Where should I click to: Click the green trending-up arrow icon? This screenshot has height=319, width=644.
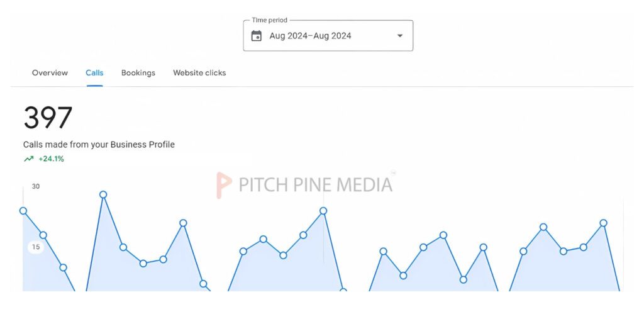[x=28, y=159]
